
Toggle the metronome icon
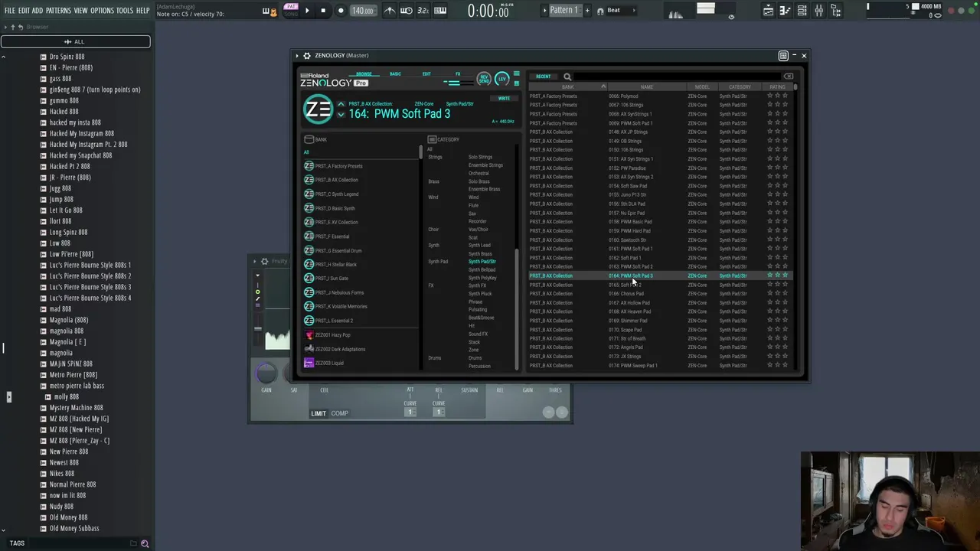click(x=389, y=10)
